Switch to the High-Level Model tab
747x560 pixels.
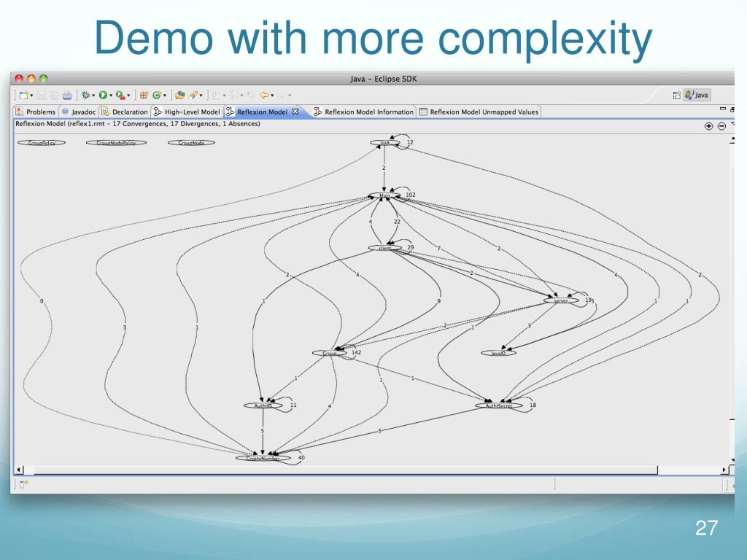pyautogui.click(x=187, y=112)
